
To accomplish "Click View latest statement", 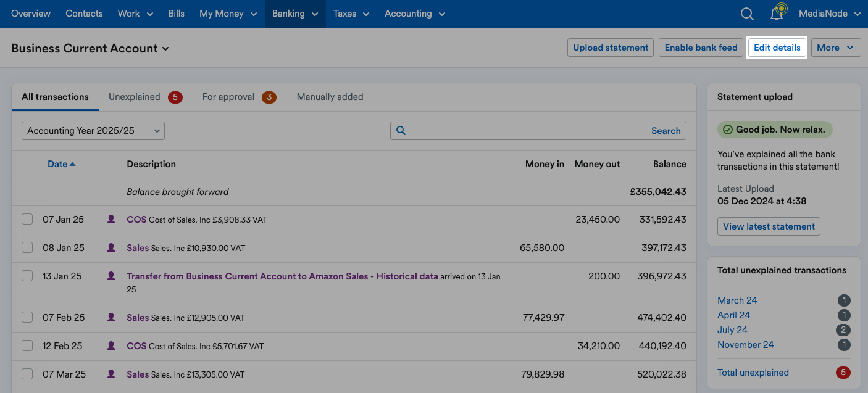I will [x=769, y=226].
